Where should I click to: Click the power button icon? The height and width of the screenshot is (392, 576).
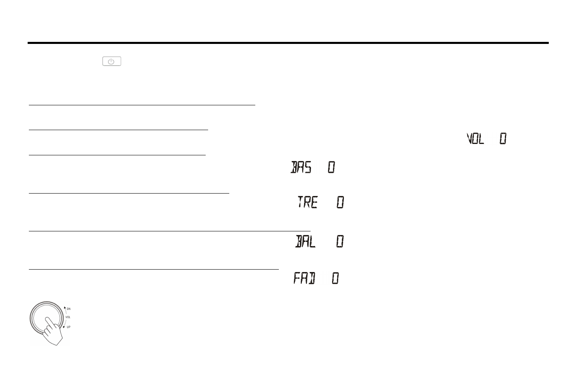click(x=112, y=61)
